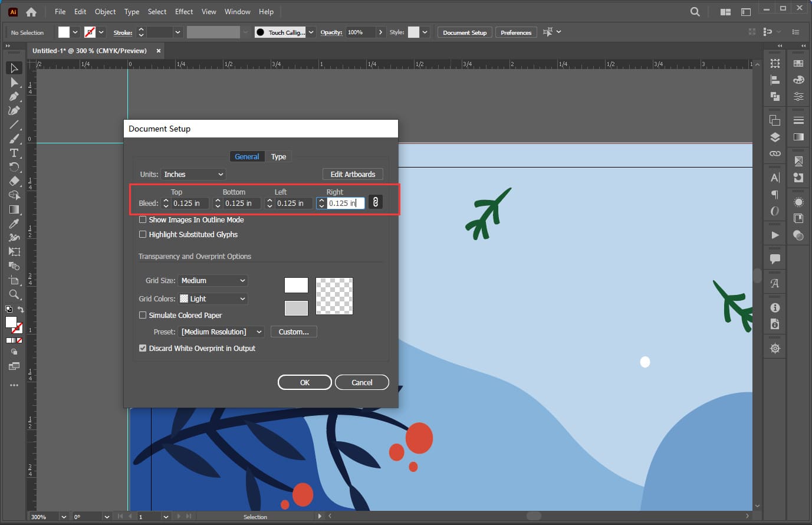Swap fill and stroke arrows
812x525 pixels.
[21, 309]
